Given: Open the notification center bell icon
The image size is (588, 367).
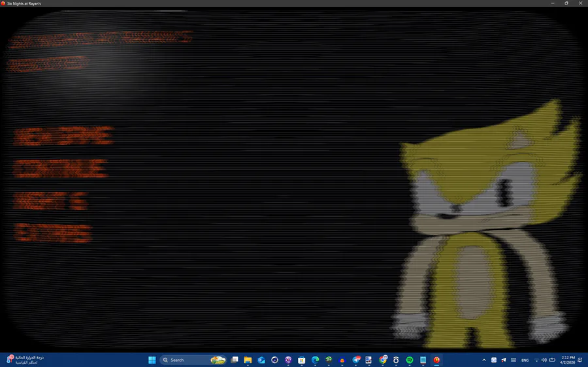Looking at the screenshot, I should 580,360.
